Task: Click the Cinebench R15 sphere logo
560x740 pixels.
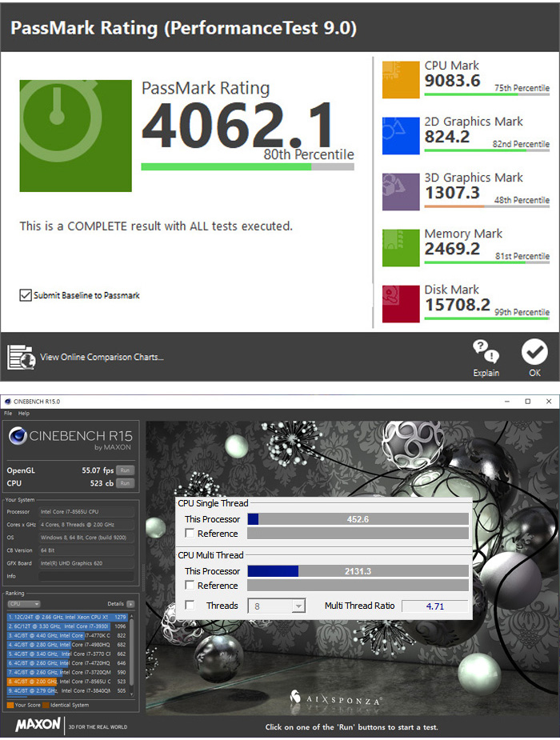Action: pos(18,436)
